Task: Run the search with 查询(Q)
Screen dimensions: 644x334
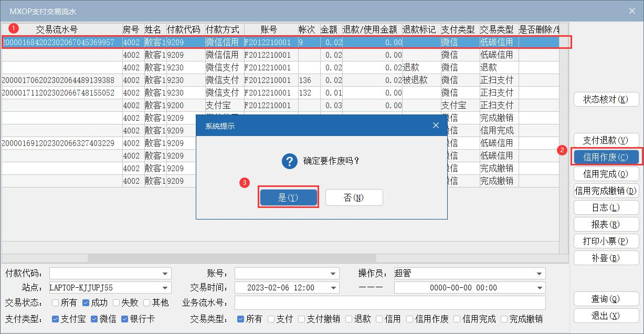Action: 606,299
